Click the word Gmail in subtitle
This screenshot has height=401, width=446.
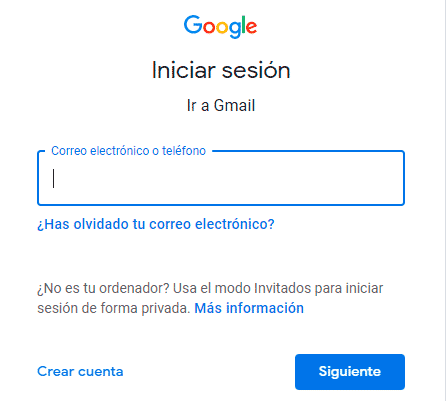(234, 105)
